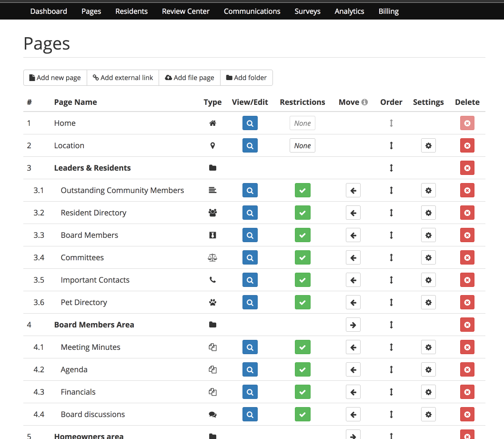Toggle restrictions checkmark for Outstanding Community Members
Screen dimensions: 504x439
[x=302, y=190]
